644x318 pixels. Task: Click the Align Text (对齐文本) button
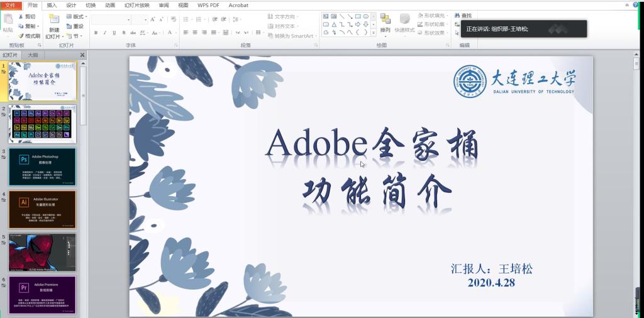coord(282,26)
